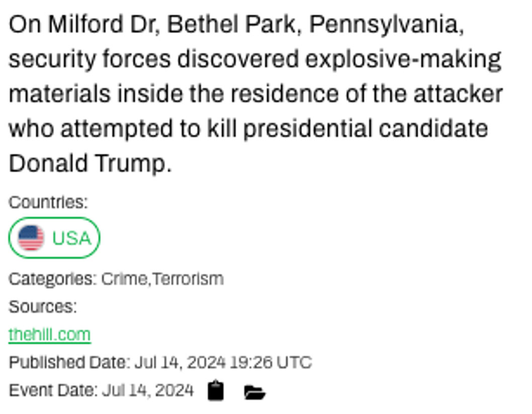
Task: Click the open folder icon
Action: coord(254,391)
